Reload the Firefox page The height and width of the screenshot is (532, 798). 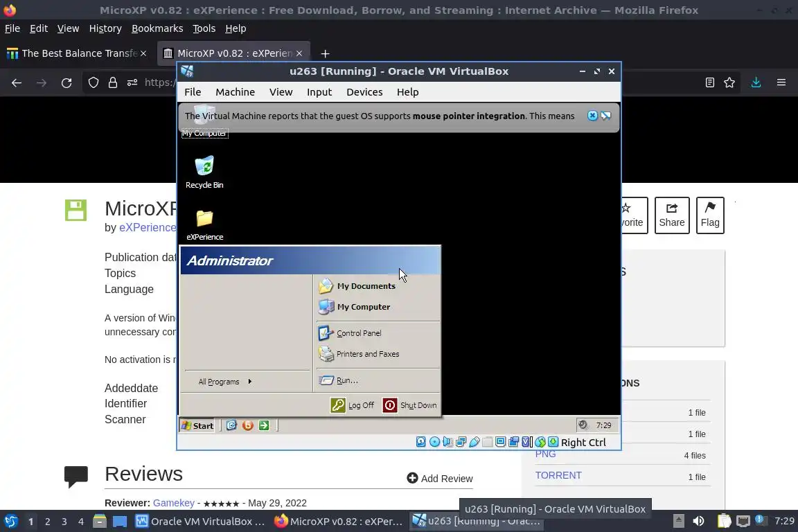(x=66, y=82)
